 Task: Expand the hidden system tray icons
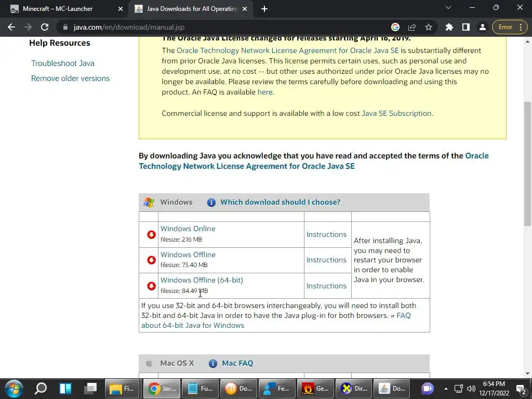446,389
